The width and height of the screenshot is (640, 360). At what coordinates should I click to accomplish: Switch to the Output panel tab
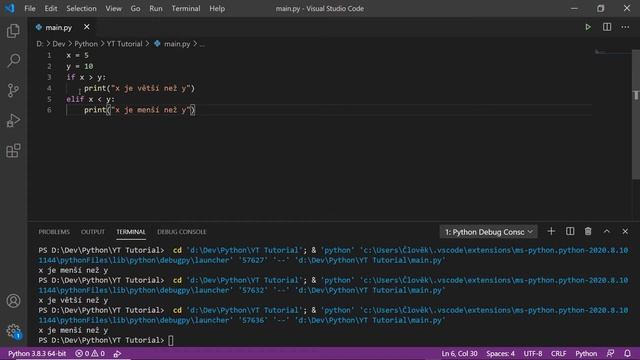(x=93, y=232)
